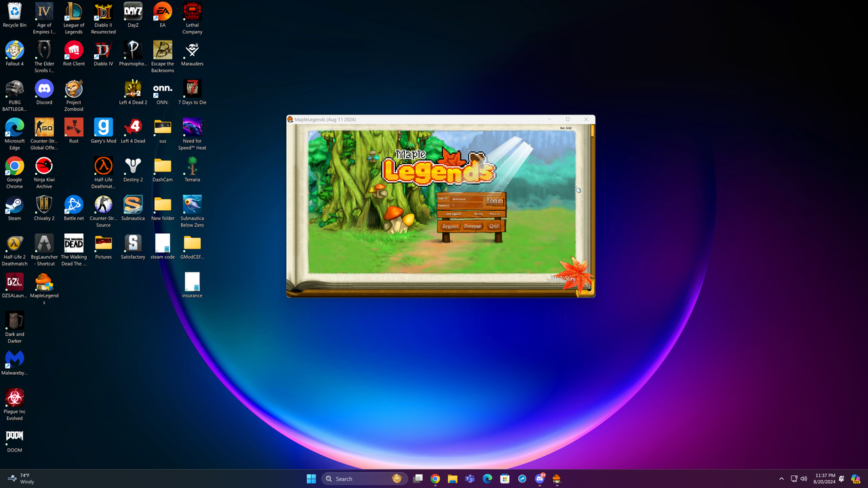Open the Homepage button on wooden sign
Screen dimensions: 868x488
coord(473,226)
